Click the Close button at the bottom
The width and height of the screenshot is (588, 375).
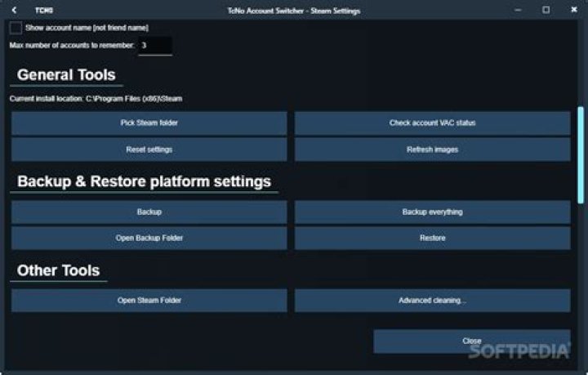472,342
